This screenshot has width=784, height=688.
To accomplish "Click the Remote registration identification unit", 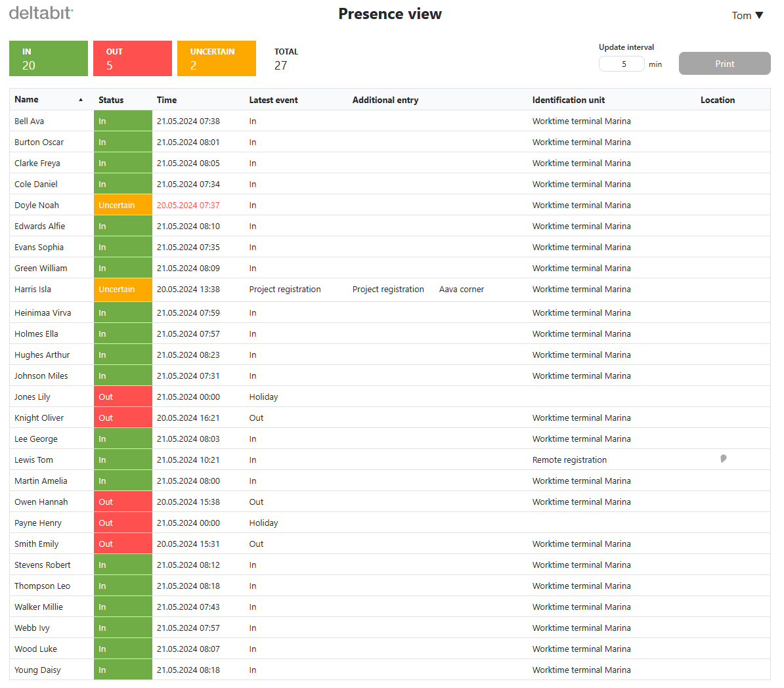I will tap(569, 460).
